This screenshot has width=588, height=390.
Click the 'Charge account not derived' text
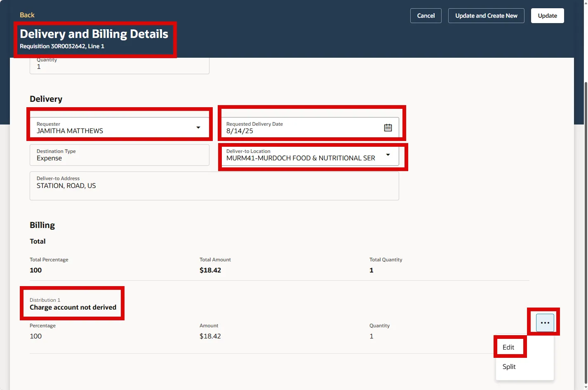point(73,308)
